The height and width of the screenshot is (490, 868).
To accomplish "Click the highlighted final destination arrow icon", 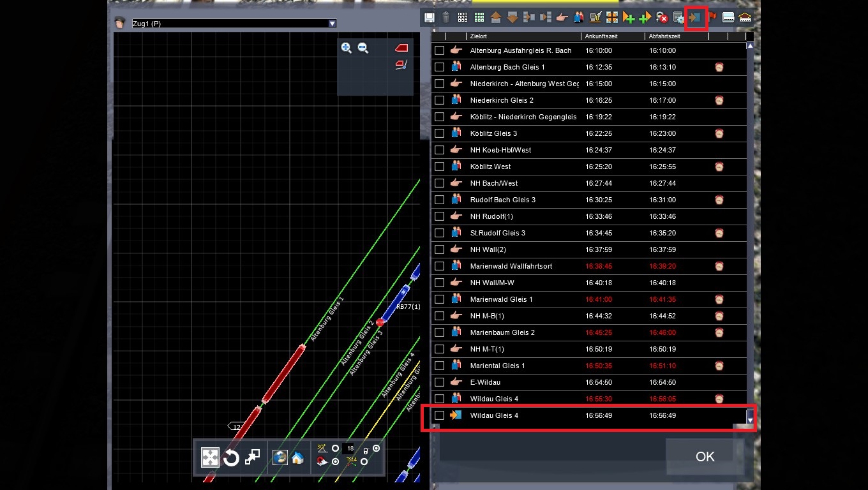I will [695, 18].
